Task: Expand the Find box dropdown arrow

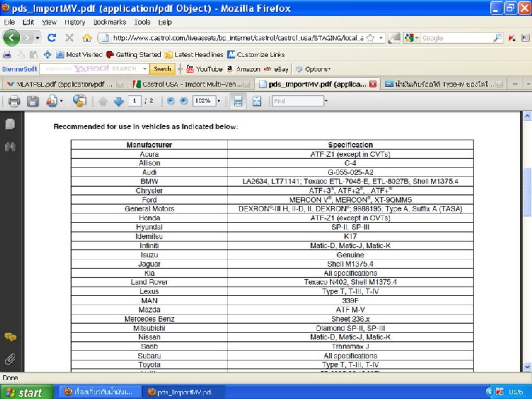Action: tap(326, 101)
